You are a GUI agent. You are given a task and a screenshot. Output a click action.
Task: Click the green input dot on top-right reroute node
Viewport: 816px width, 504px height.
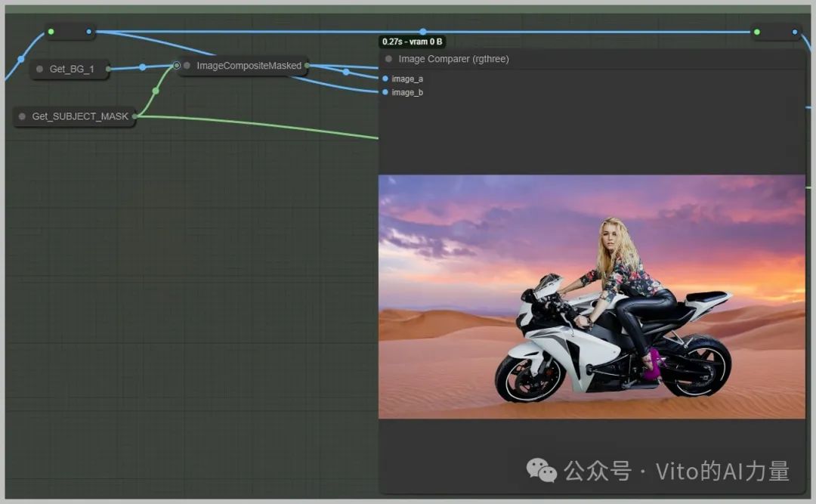pyautogui.click(x=756, y=32)
